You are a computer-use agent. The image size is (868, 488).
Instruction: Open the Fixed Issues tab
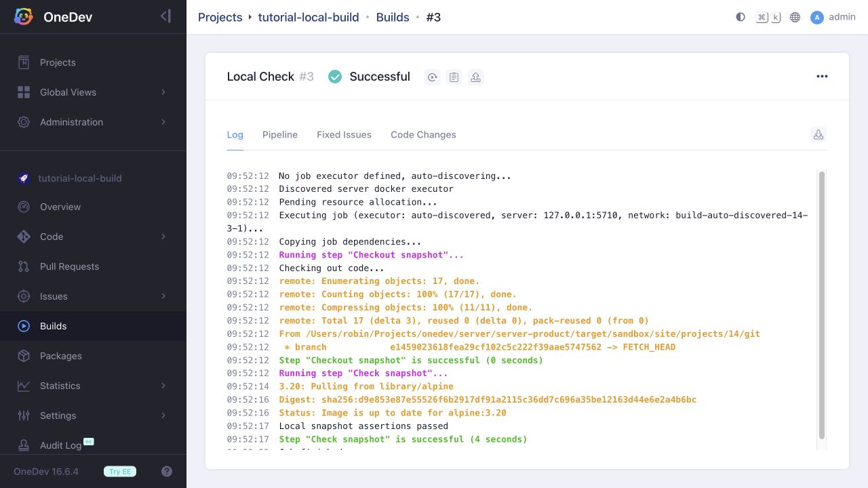click(x=344, y=135)
